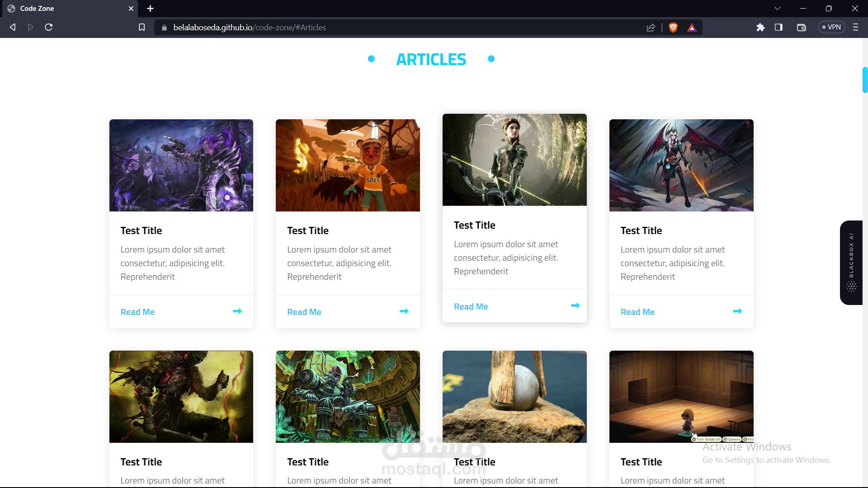Image resolution: width=868 pixels, height=488 pixels.
Task: Click Read Me on the first article card
Action: [x=137, y=312]
